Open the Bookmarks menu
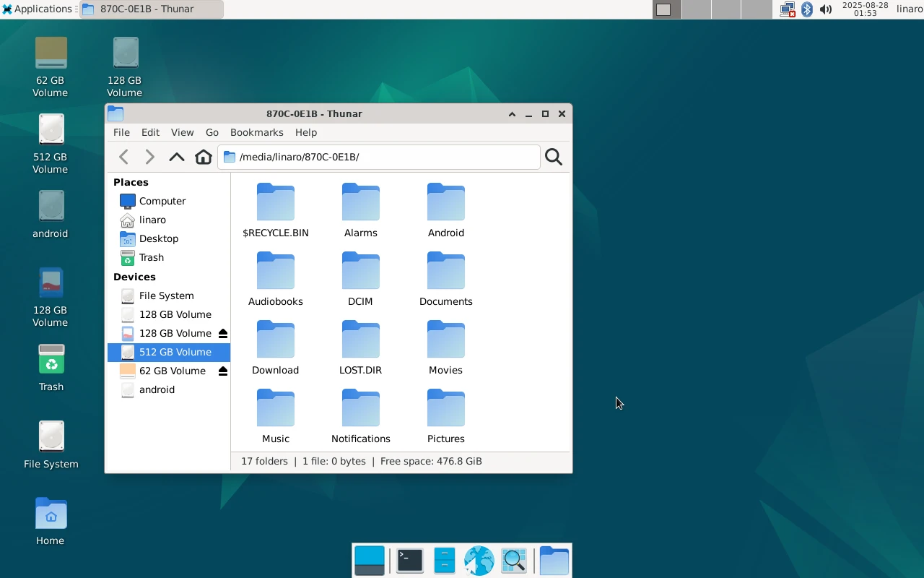 pyautogui.click(x=256, y=132)
